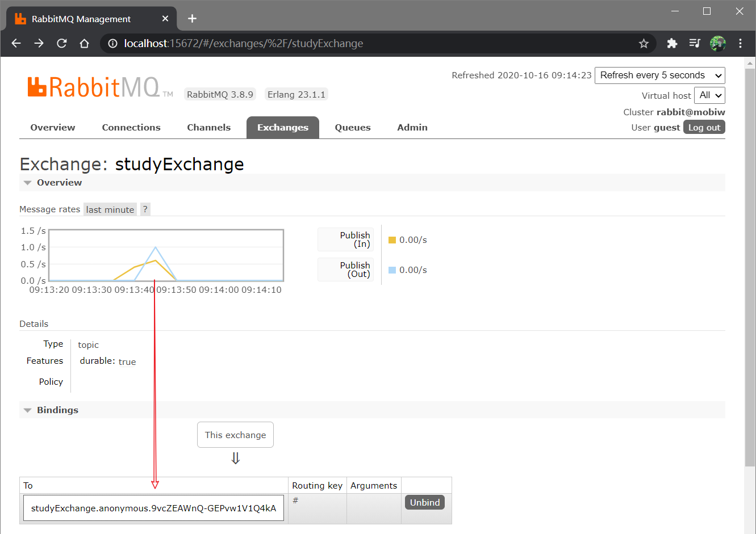Switch to the Queues tab
The image size is (756, 534).
pyautogui.click(x=353, y=128)
